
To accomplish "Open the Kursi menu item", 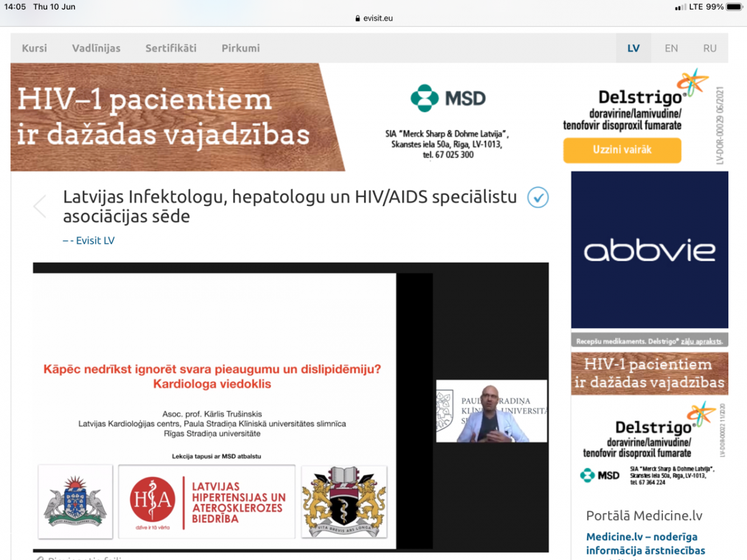I will 34,48.
